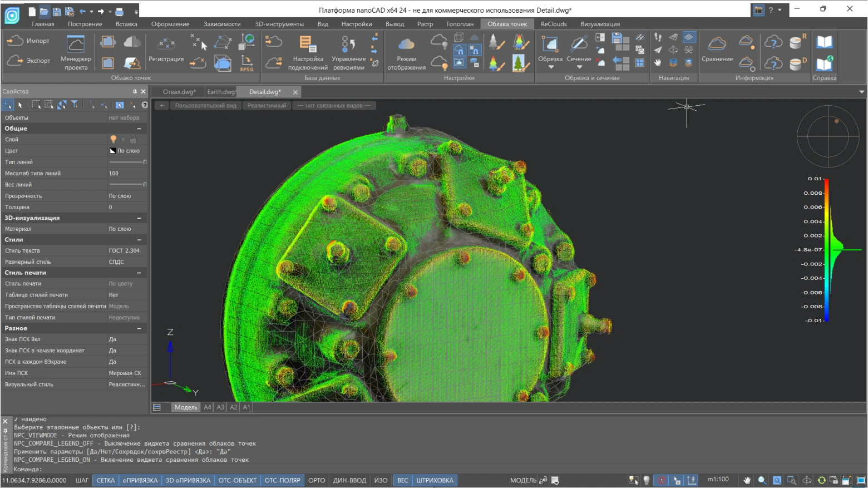Collapse the Общие properties section
Viewport: 868px width, 488px height.
(x=139, y=129)
